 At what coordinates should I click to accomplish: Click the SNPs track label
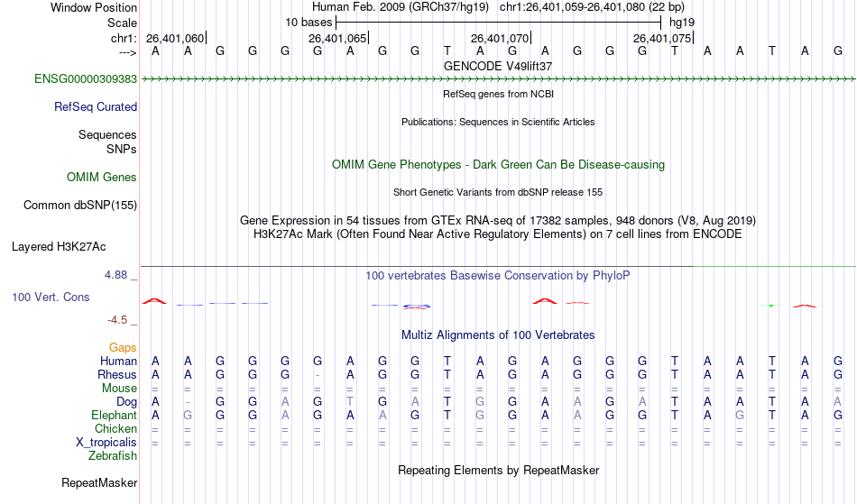pyautogui.click(x=122, y=149)
